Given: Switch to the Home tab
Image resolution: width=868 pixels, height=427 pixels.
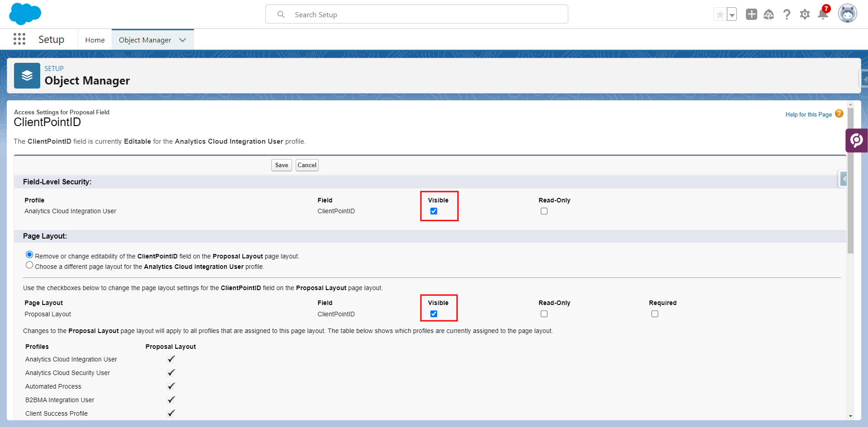Looking at the screenshot, I should (95, 40).
